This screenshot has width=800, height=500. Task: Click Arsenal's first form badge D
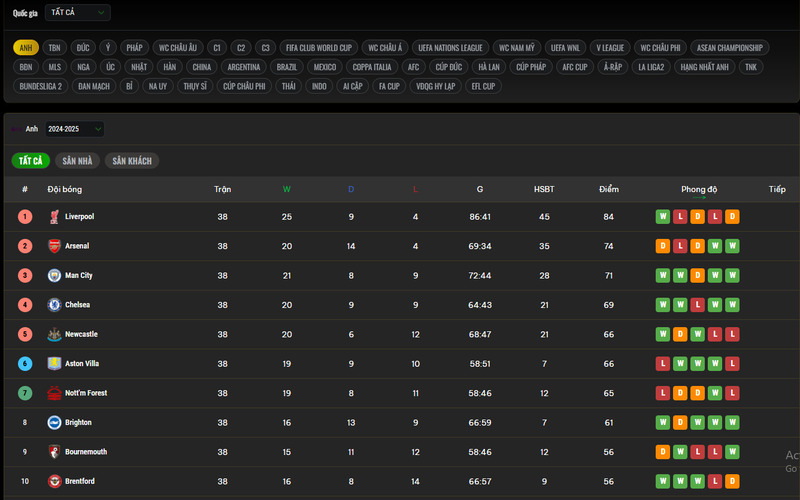[x=663, y=246]
